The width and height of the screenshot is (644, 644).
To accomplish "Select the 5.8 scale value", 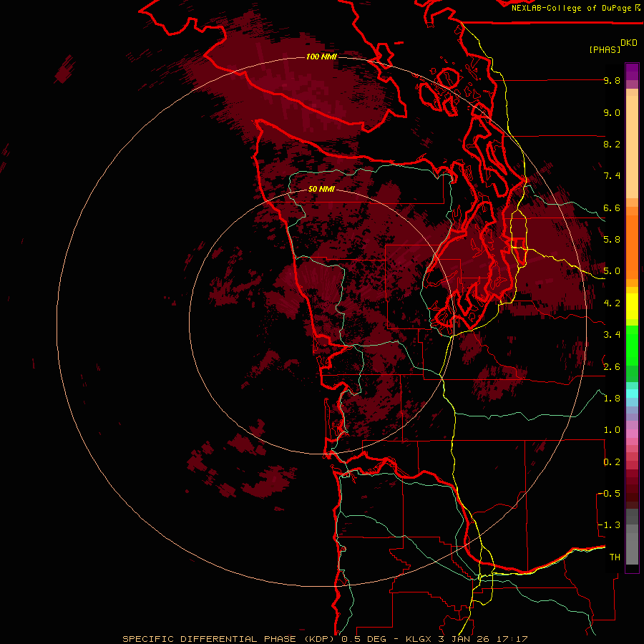I will (x=612, y=240).
